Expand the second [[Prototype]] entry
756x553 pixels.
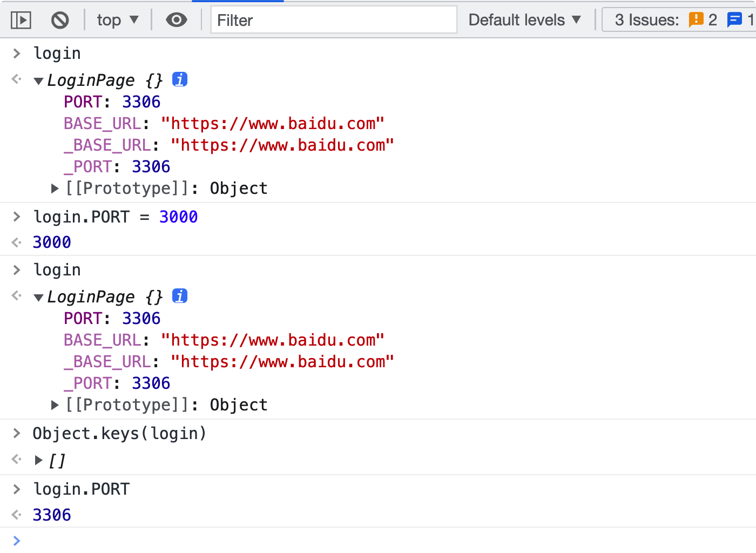tap(55, 405)
